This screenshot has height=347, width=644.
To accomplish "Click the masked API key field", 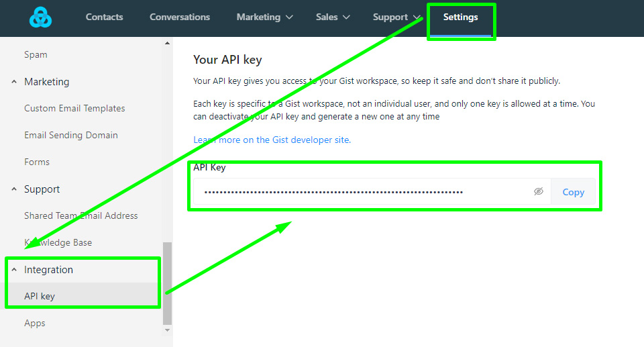I will pyautogui.click(x=372, y=191).
